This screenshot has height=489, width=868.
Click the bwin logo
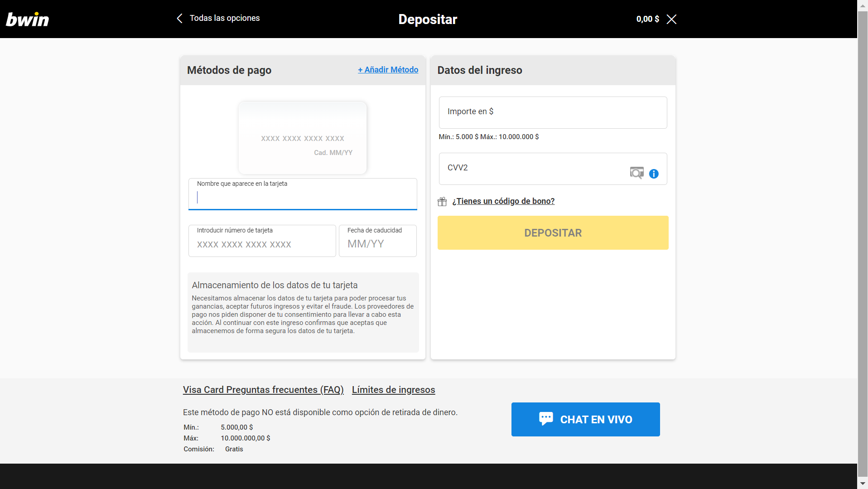point(27,19)
